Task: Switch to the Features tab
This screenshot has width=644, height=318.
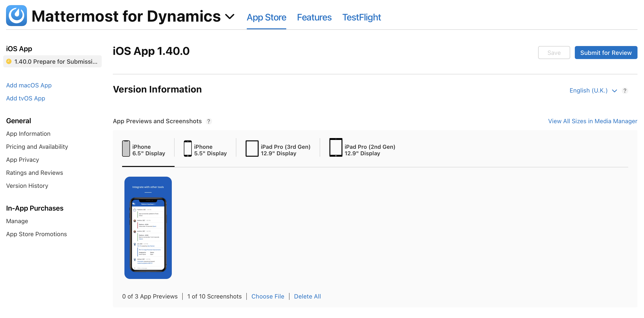Action: pyautogui.click(x=314, y=17)
